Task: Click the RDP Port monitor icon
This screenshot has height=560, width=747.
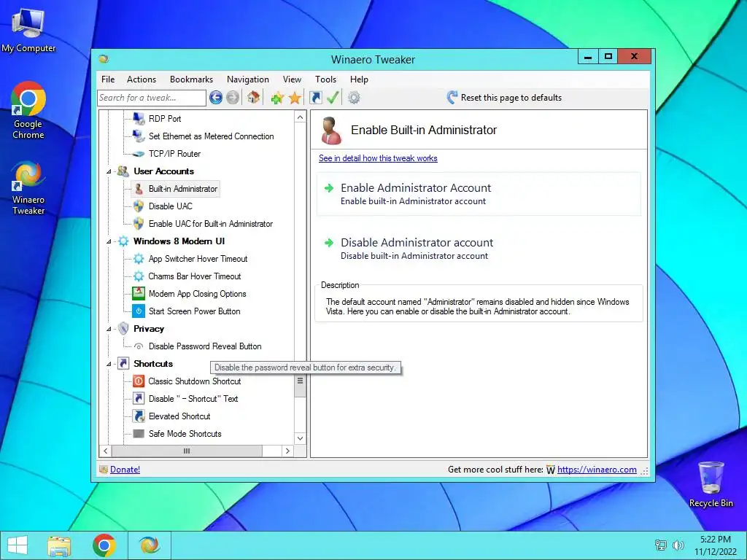Action: tap(139, 118)
